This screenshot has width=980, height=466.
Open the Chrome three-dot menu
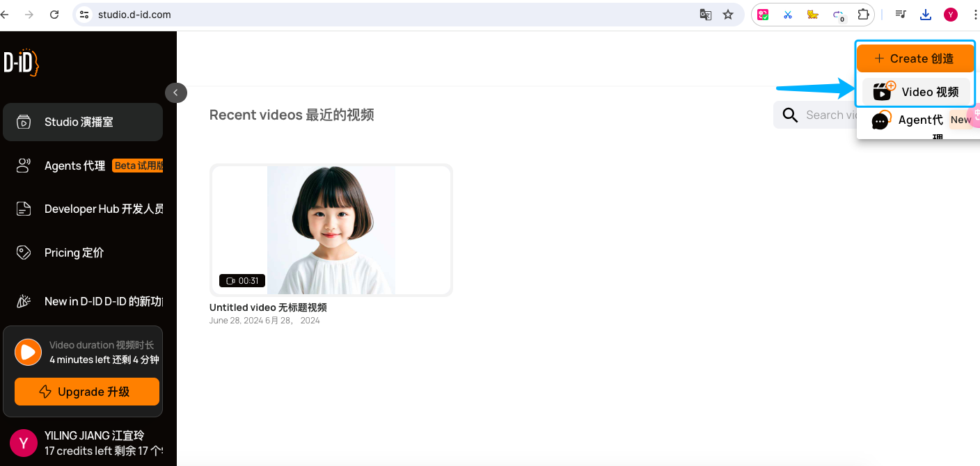point(974,15)
